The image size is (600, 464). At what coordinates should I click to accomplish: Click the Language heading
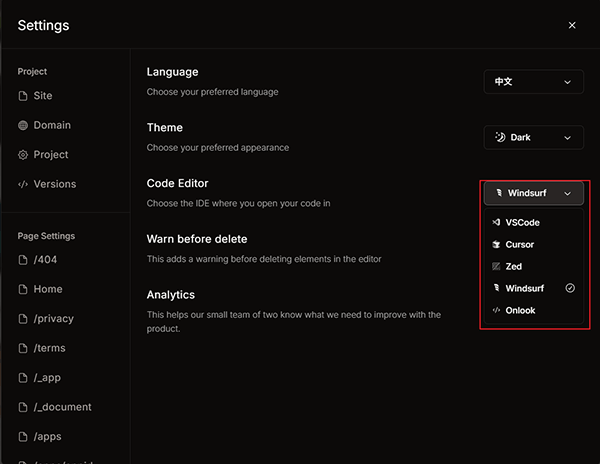(x=172, y=72)
